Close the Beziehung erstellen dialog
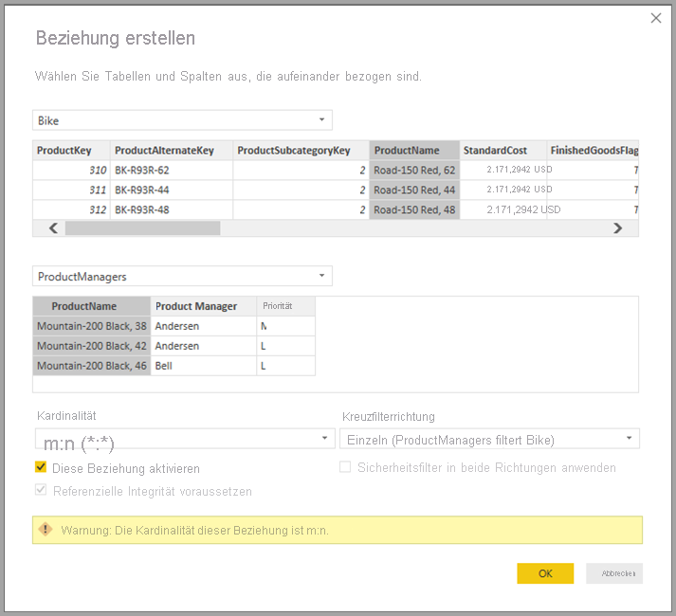 [x=656, y=18]
